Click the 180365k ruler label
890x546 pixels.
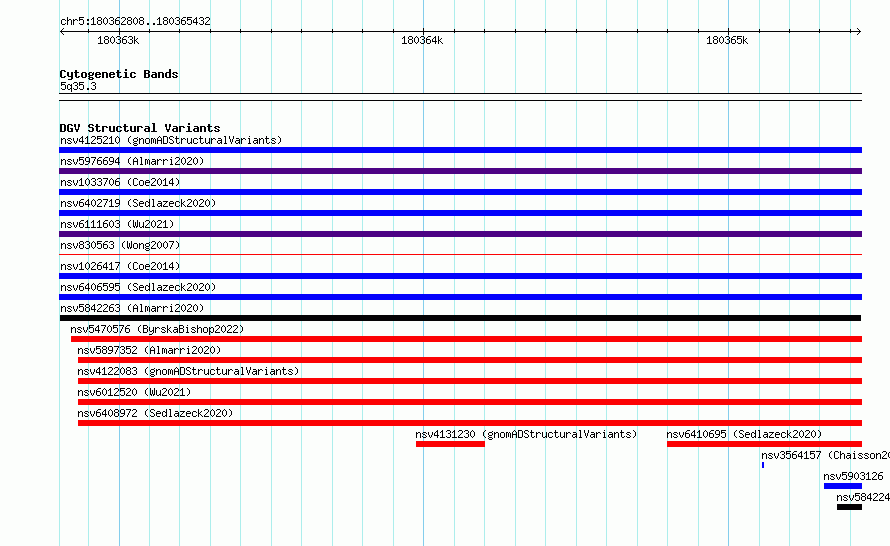pos(727,40)
